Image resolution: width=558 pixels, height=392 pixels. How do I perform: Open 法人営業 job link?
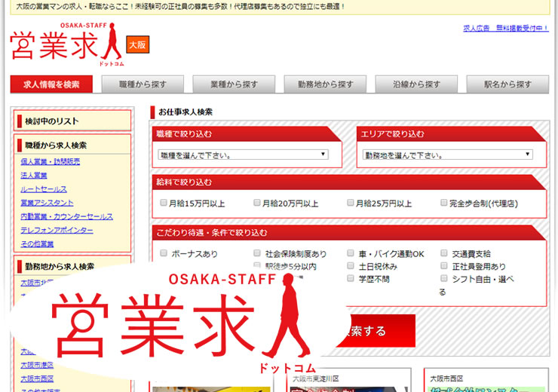pos(34,176)
